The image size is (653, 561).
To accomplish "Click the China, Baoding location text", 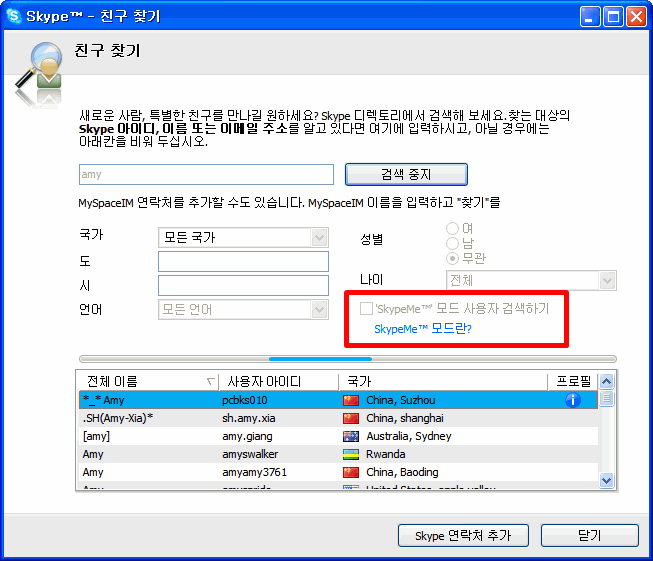I will [x=402, y=472].
